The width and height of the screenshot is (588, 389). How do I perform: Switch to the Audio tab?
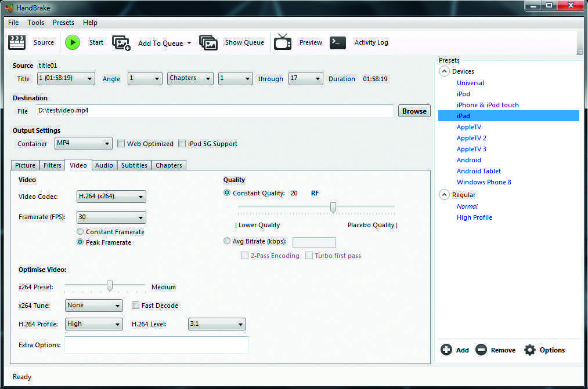[104, 165]
